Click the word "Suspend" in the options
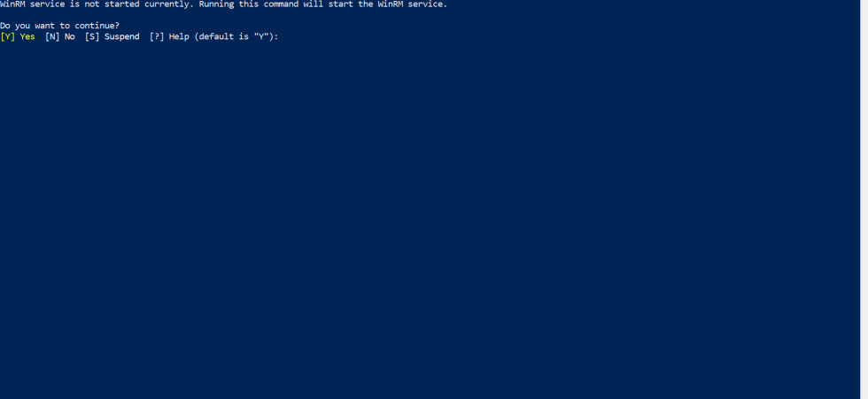 (x=122, y=36)
